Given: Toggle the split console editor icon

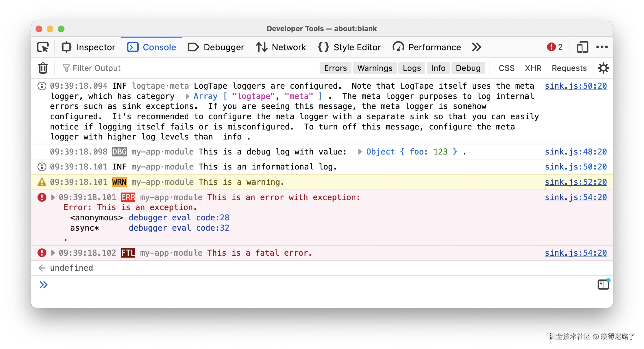Looking at the screenshot, I should 603,284.
